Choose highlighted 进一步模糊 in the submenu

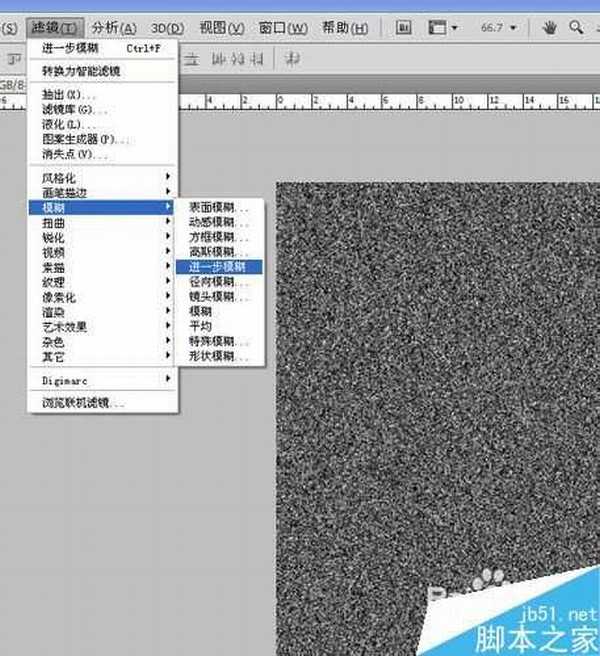click(220, 267)
